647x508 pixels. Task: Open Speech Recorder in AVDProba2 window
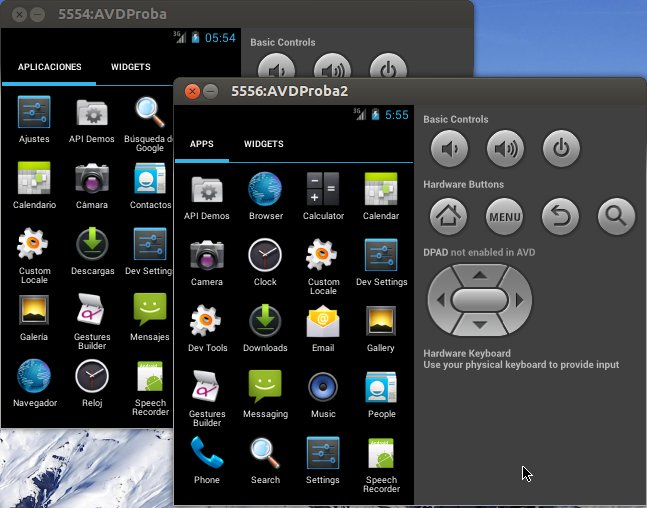click(x=381, y=465)
